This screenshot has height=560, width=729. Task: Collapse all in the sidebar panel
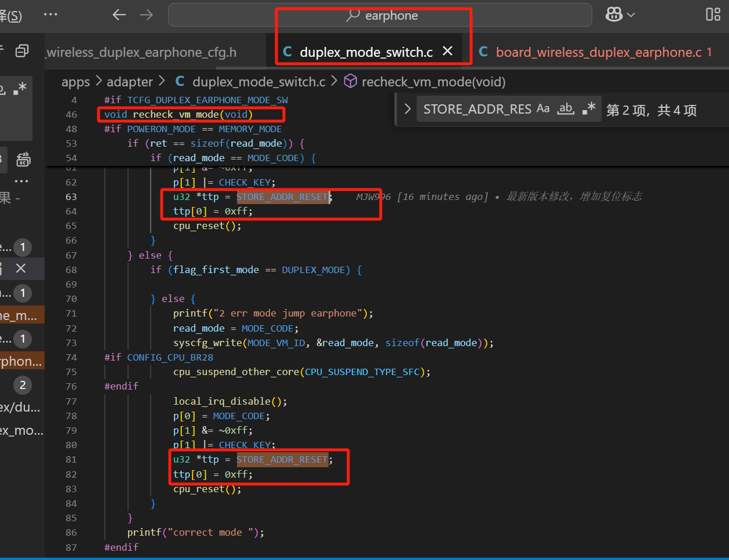(x=22, y=51)
